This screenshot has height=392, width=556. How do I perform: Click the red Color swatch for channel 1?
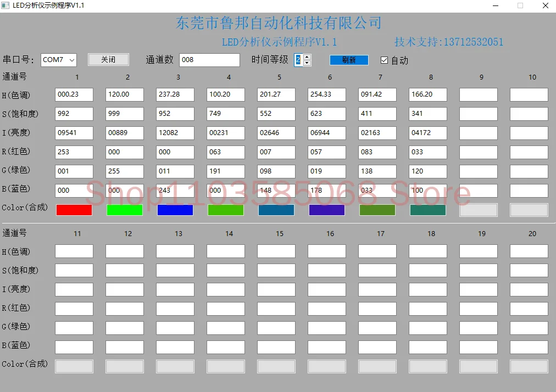[74, 210]
